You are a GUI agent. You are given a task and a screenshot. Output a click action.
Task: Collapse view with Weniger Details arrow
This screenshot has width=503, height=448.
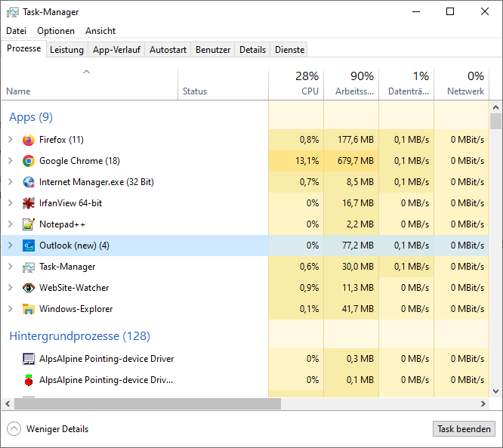point(14,429)
